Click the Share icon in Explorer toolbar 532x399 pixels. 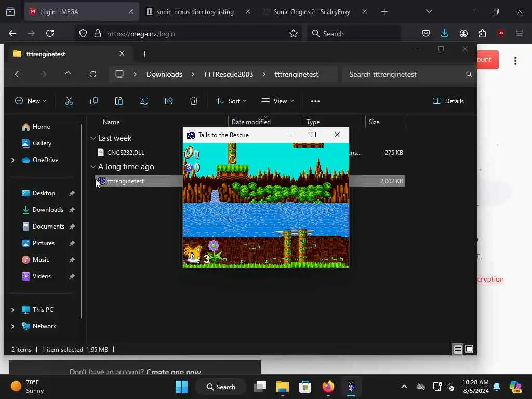(x=169, y=101)
